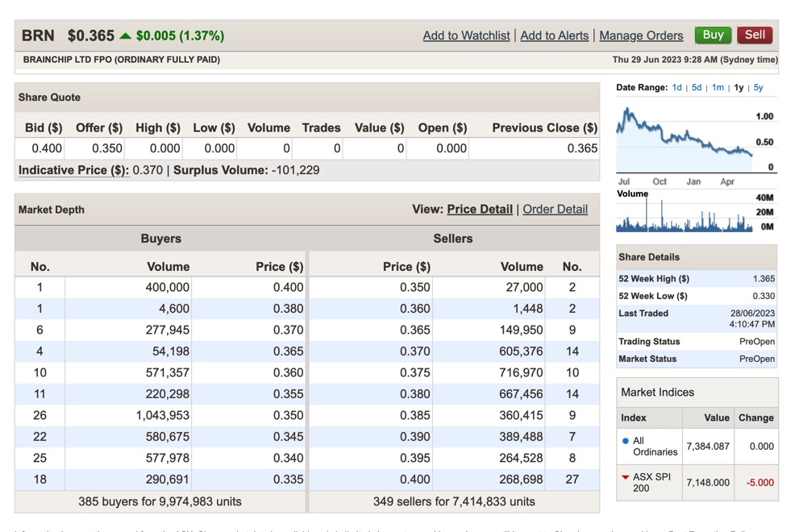Click 349 sellers for 7,414,833 units total

[454, 501]
